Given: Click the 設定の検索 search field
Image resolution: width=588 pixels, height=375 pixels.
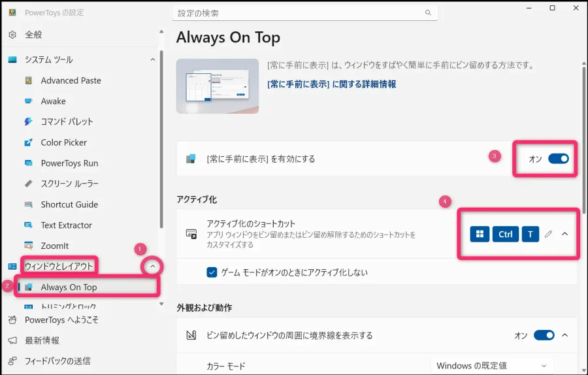Looking at the screenshot, I should click(x=304, y=13).
